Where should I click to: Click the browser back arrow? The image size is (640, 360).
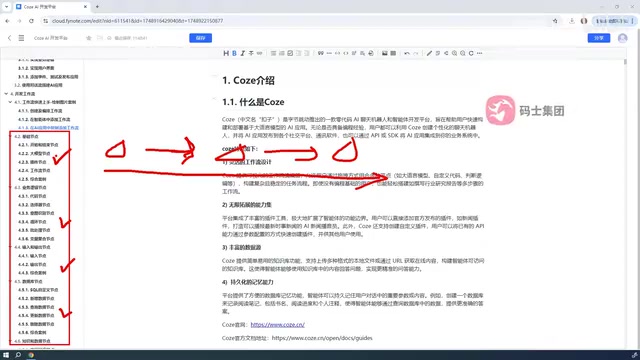pyautogui.click(x=7, y=21)
